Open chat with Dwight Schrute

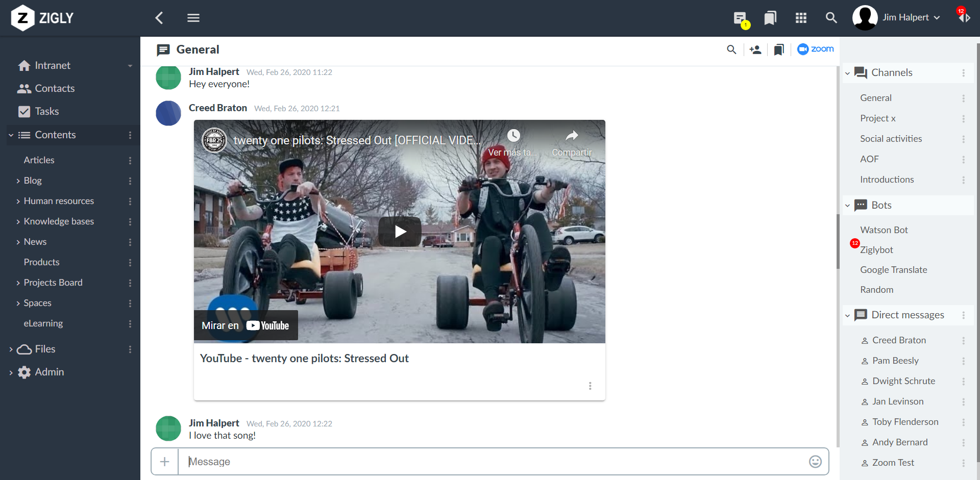[903, 381]
